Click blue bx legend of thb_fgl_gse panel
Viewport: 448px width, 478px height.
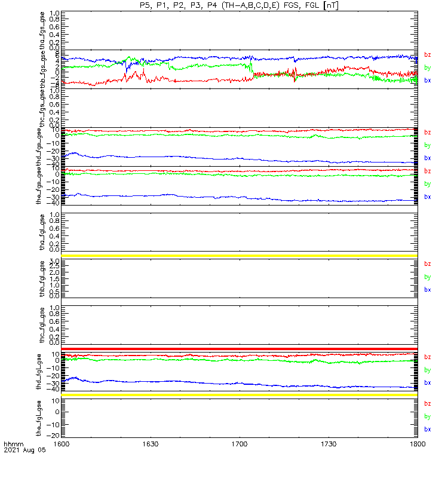click(x=428, y=290)
